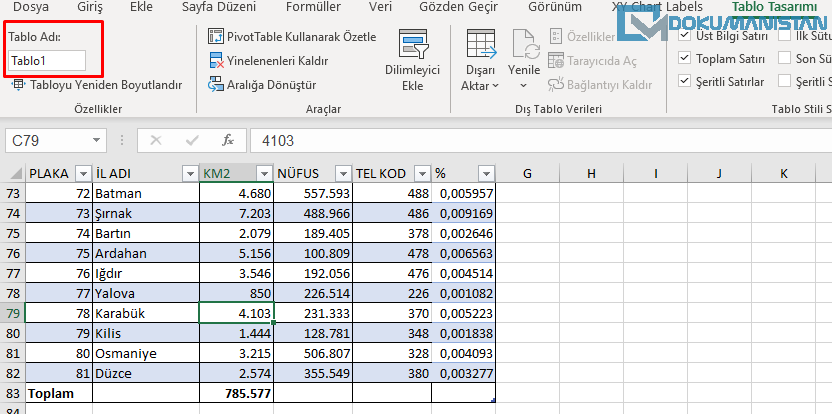The height and width of the screenshot is (414, 832).
Task: Expand the Name Box dropdown arrow
Action: pos(96,141)
